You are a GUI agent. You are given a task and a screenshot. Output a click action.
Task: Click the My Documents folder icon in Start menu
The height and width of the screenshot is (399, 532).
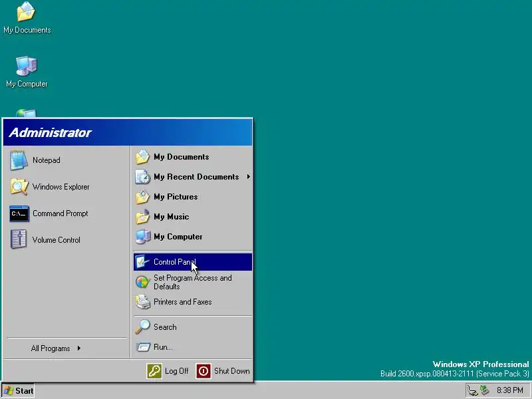(142, 157)
